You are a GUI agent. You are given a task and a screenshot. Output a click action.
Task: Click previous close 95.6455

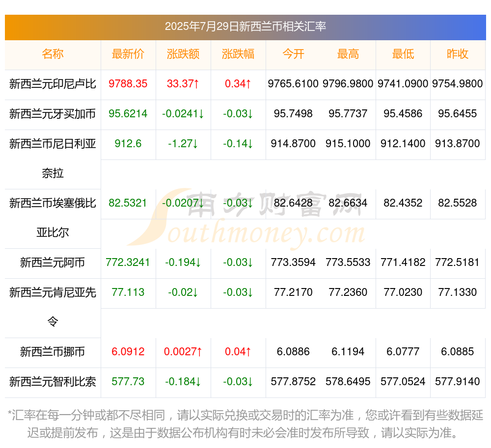pyautogui.click(x=458, y=113)
